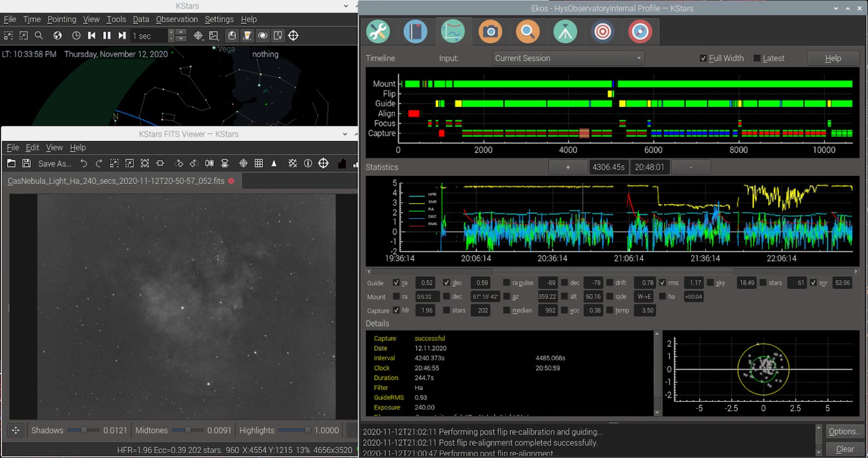
Task: Open the image icon dropdown in KStars toolbar
Action: click(214, 35)
